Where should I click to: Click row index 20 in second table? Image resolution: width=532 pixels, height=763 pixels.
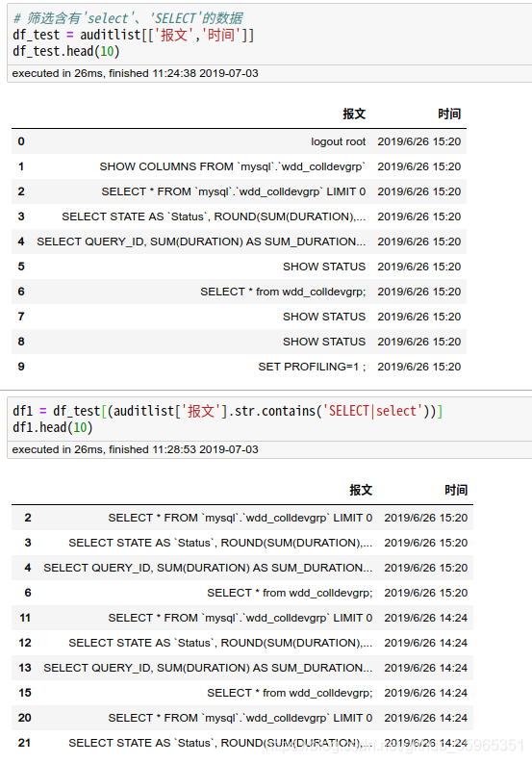tap(25, 718)
